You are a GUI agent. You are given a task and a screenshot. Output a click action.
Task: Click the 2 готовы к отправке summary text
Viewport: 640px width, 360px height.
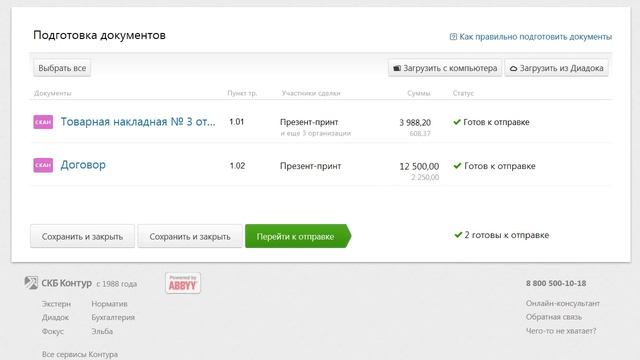click(507, 235)
